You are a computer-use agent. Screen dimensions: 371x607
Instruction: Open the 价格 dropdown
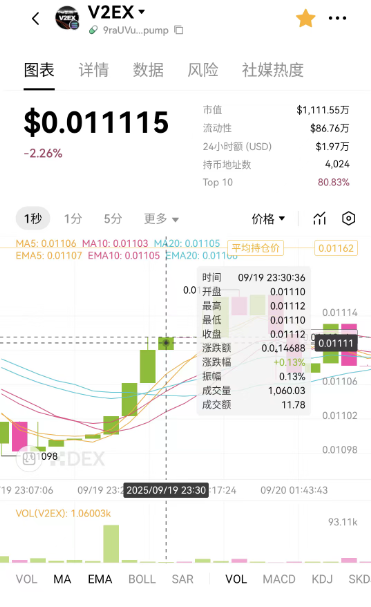pyautogui.click(x=268, y=219)
